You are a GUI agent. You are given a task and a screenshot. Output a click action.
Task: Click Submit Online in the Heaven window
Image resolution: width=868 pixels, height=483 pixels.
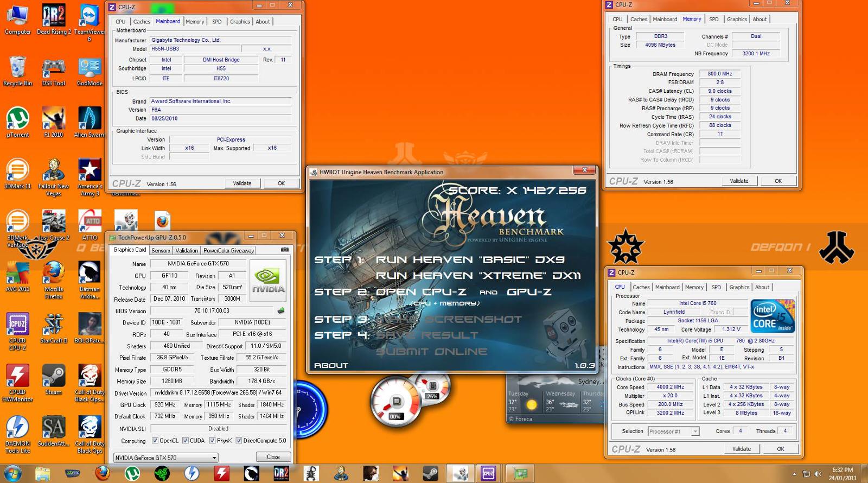(x=431, y=351)
